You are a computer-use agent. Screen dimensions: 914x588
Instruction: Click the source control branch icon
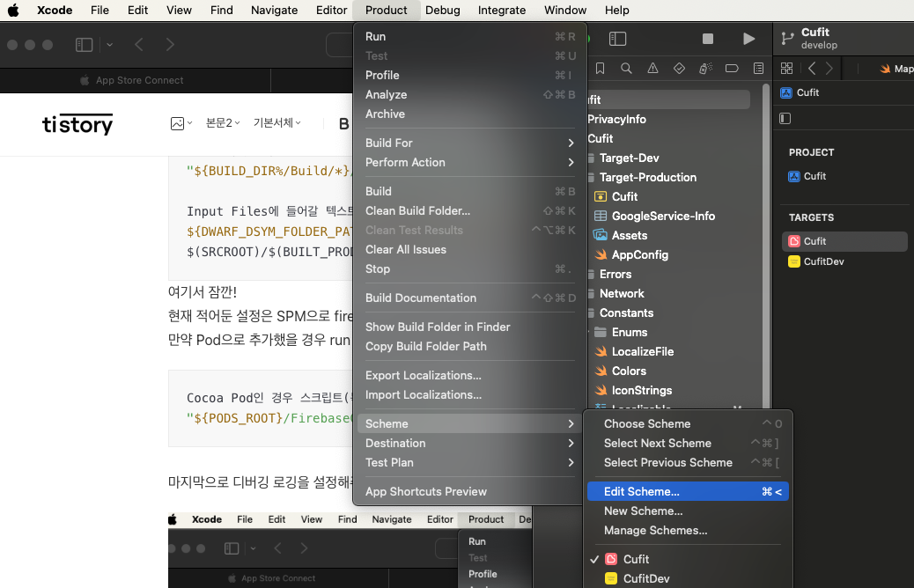(787, 39)
